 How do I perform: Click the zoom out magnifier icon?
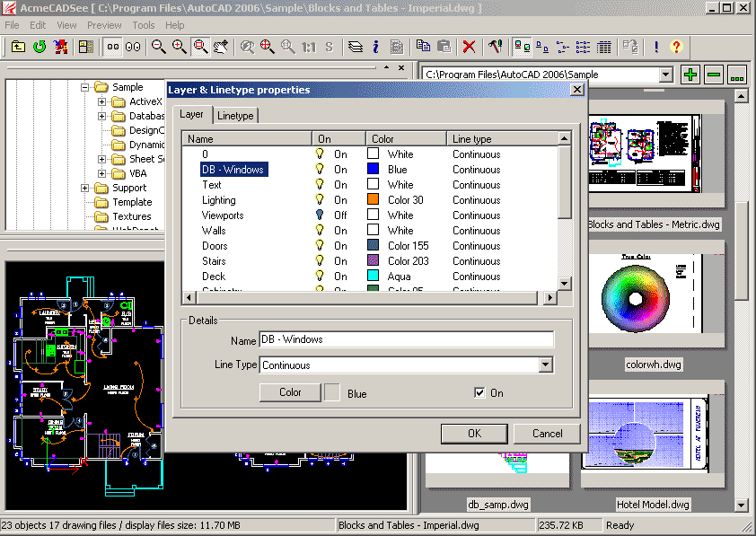click(x=159, y=47)
